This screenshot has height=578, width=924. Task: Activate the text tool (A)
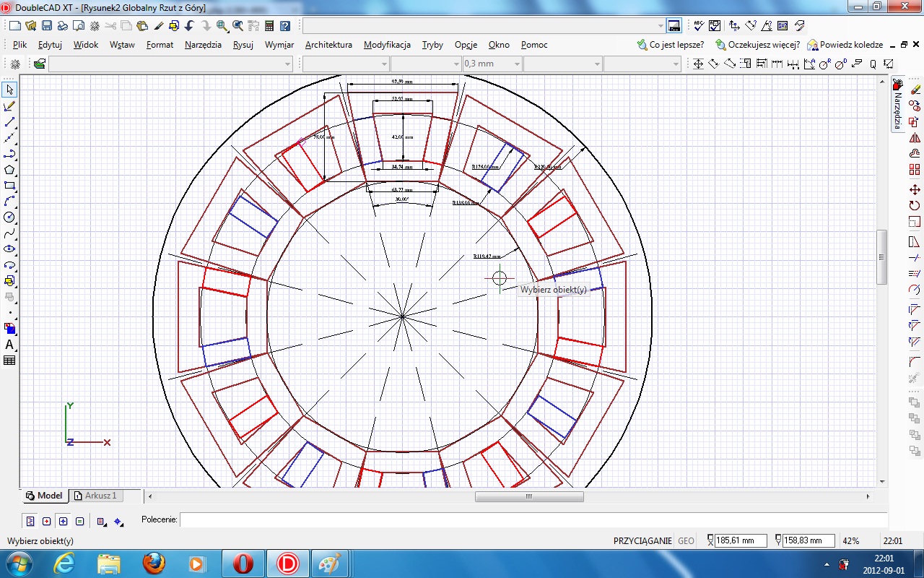9,345
